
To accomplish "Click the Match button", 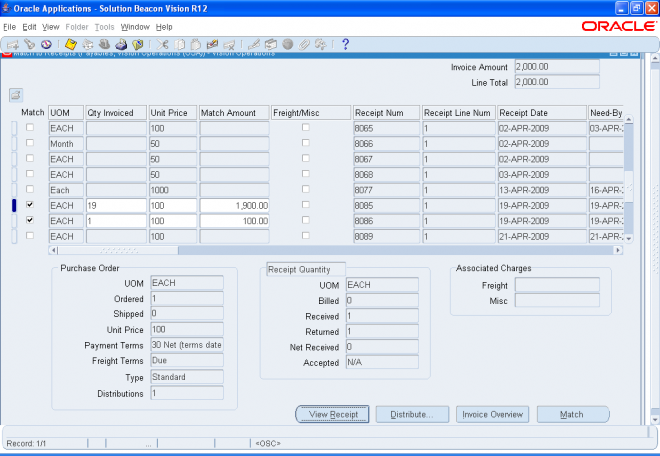I will point(573,414).
